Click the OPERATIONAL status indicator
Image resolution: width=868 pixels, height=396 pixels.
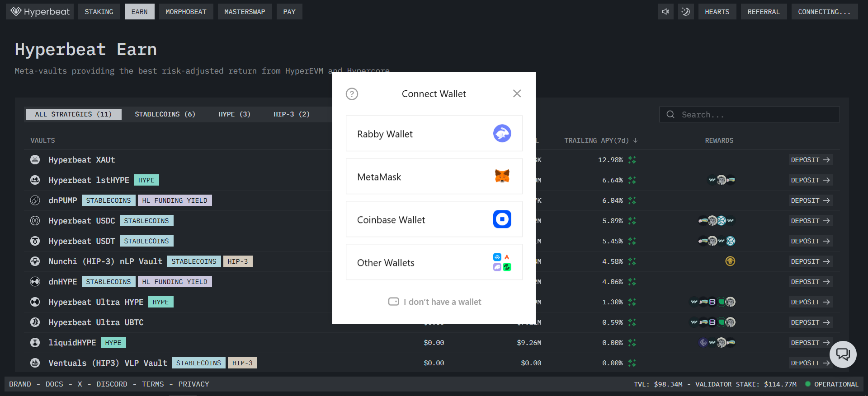[832, 384]
